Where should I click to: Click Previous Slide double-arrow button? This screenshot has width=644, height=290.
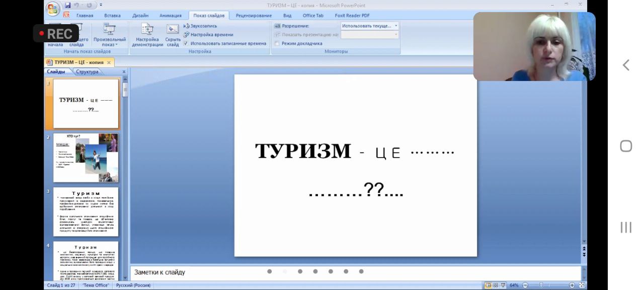point(584,249)
